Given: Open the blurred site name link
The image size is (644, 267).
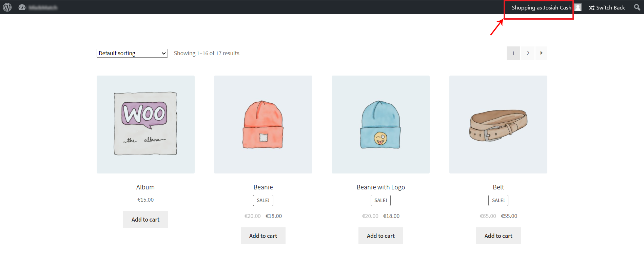Looking at the screenshot, I should (x=43, y=7).
